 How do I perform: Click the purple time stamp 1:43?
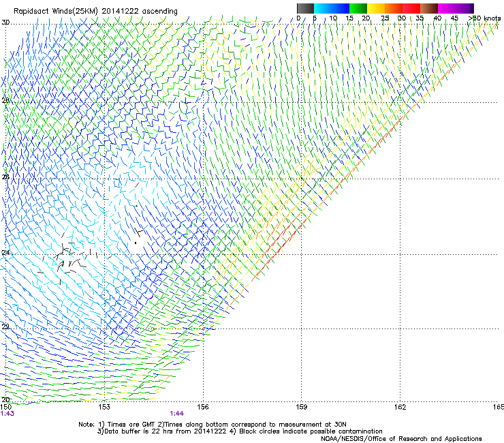click(x=7, y=414)
